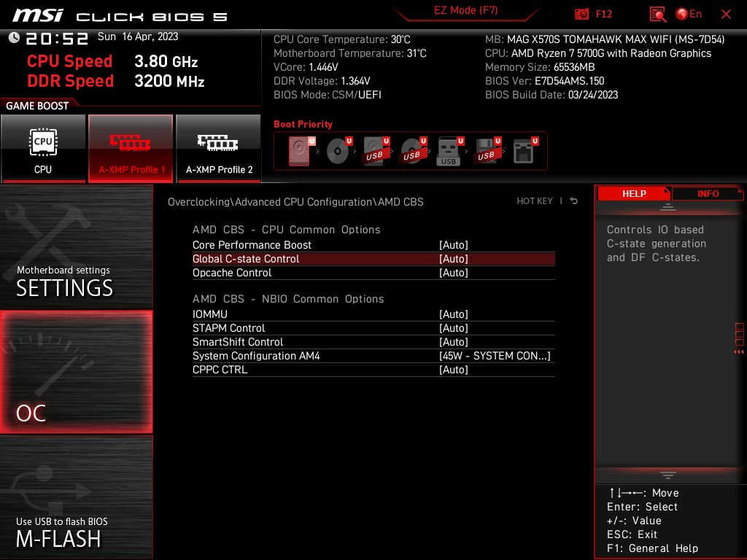Change the System Configuration AM4 value
Viewport: 747px width, 560px height.
(x=496, y=356)
